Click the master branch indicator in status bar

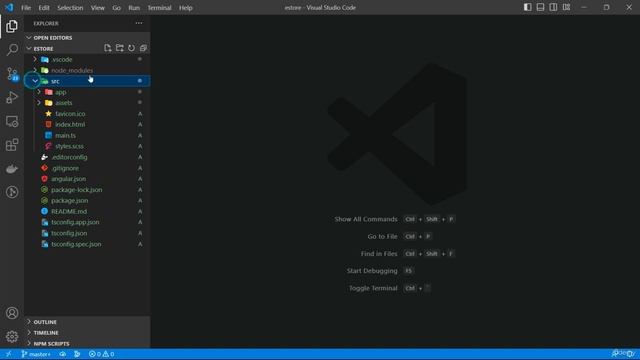point(36,354)
